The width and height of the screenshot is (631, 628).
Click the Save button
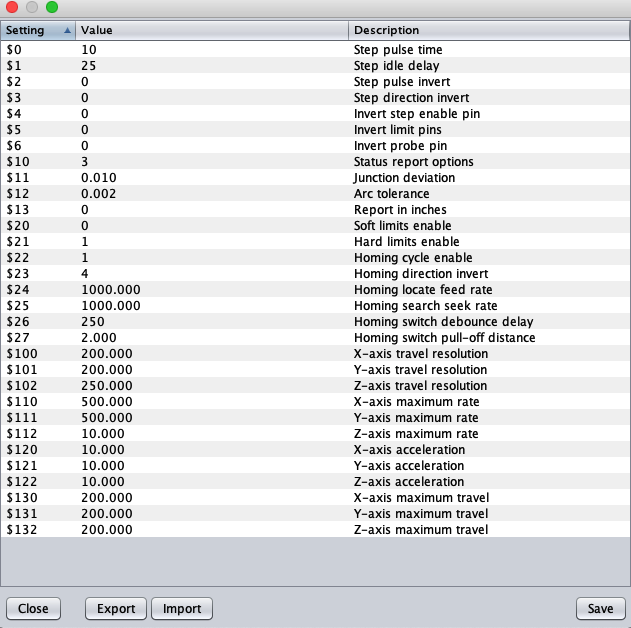click(x=600, y=608)
